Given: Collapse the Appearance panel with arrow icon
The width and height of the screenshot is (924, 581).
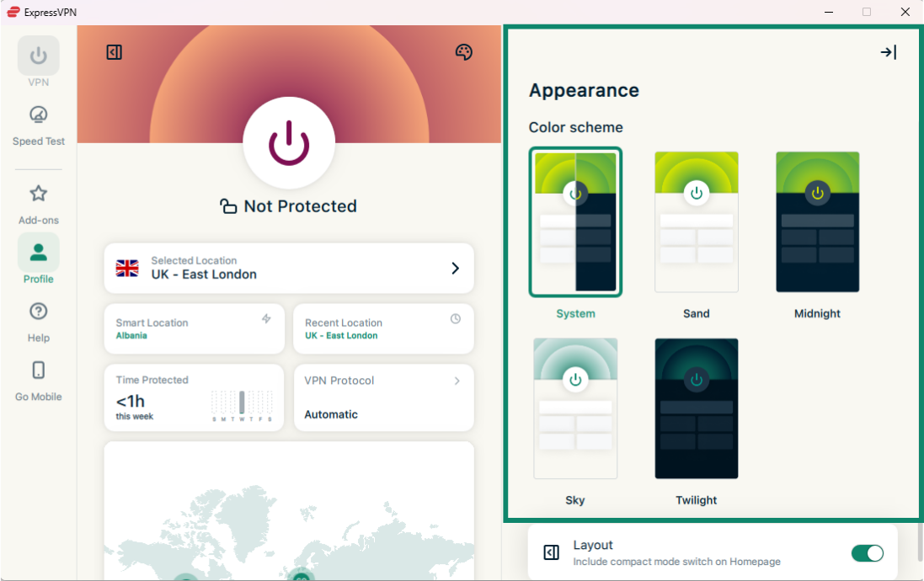Looking at the screenshot, I should (888, 52).
